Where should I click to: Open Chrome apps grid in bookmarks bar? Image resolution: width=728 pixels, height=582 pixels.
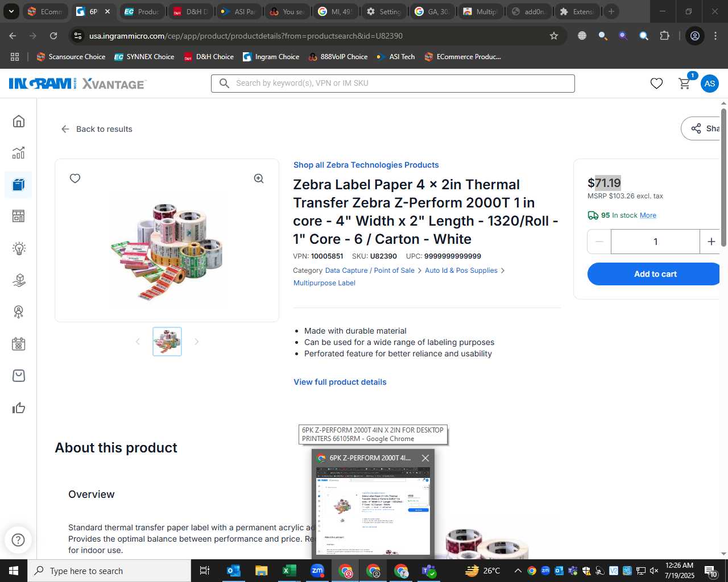click(x=15, y=57)
